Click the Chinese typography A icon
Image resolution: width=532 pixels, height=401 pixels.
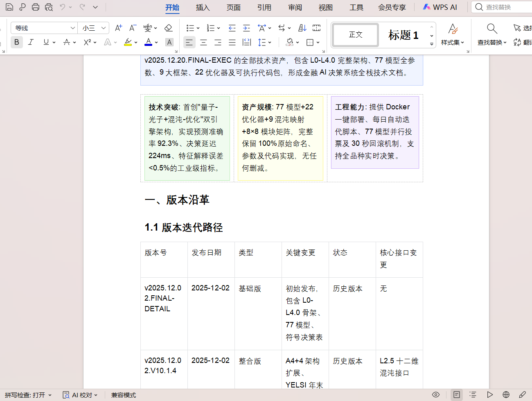tap(262, 28)
